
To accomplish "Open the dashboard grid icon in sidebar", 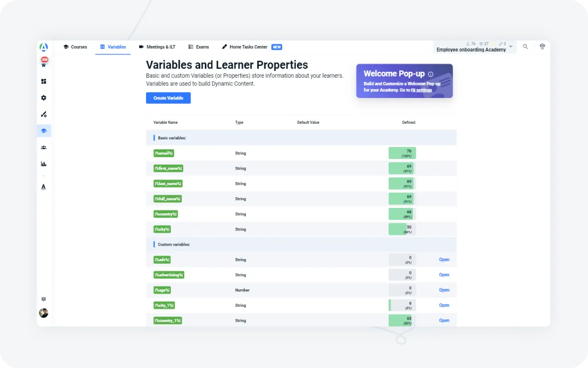I will coord(44,81).
